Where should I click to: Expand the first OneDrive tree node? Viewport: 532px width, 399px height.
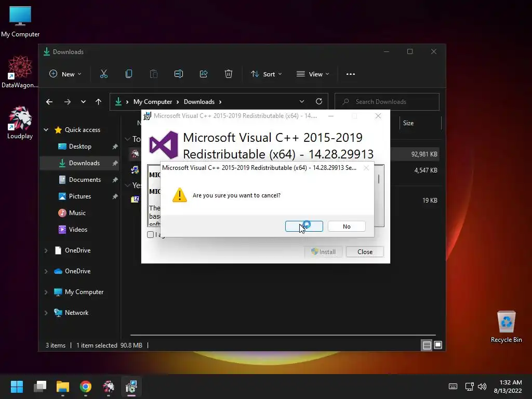[x=46, y=250]
